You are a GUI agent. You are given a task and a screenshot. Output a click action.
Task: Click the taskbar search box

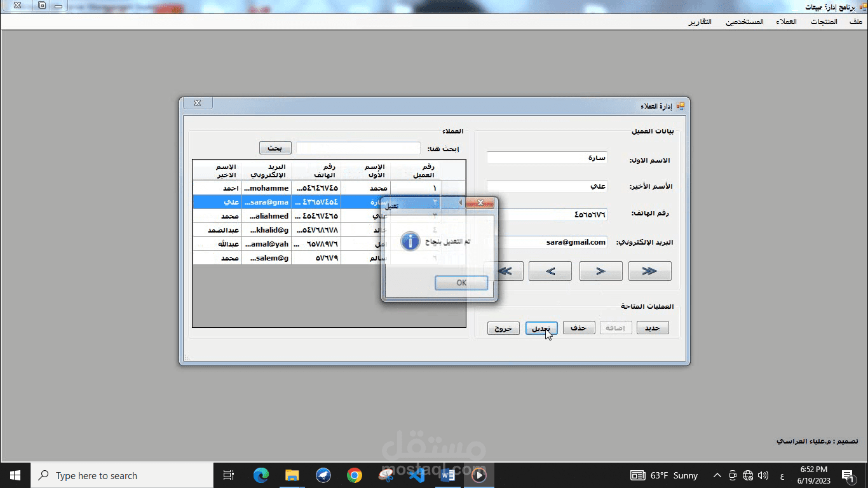122,475
